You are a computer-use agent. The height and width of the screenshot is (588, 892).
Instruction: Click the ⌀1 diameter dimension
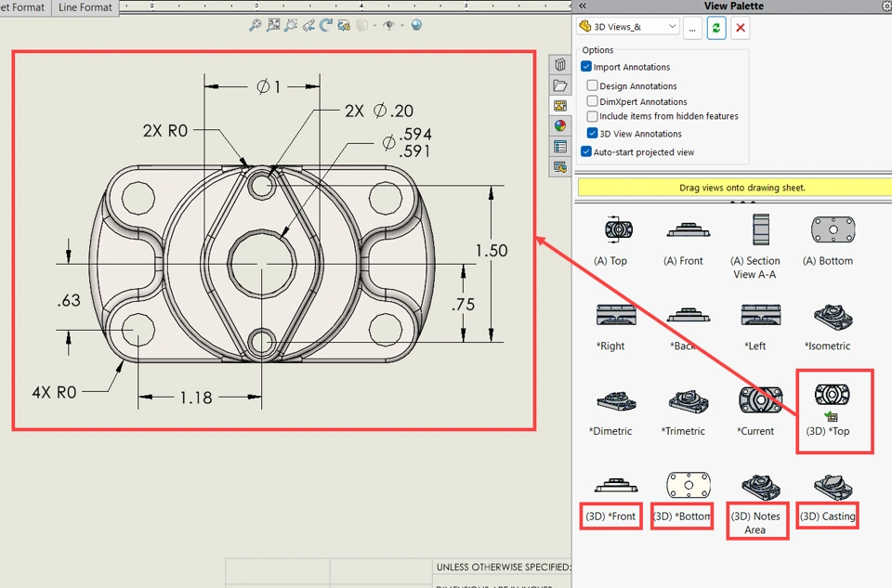point(269,87)
